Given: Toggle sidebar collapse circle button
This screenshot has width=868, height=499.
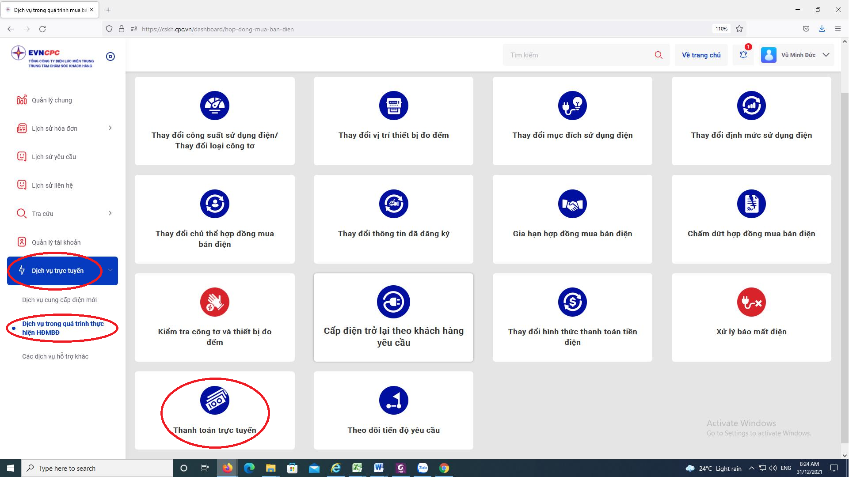Looking at the screenshot, I should click(x=110, y=57).
